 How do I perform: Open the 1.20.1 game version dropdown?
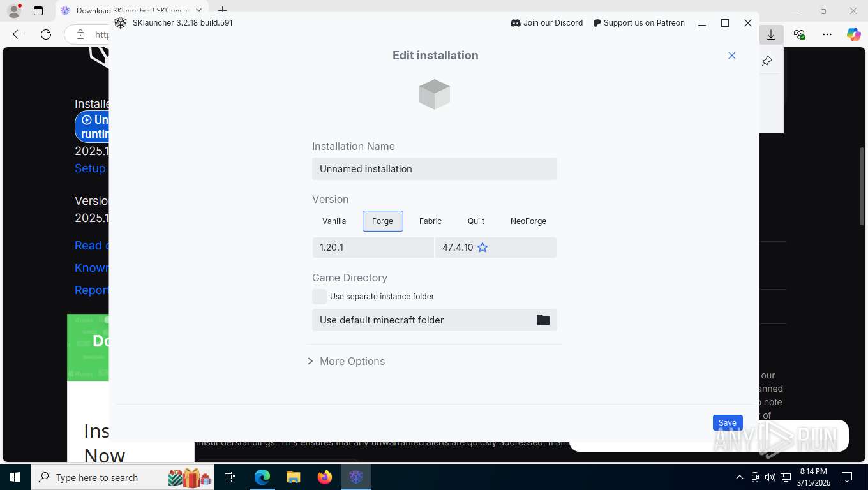(373, 248)
